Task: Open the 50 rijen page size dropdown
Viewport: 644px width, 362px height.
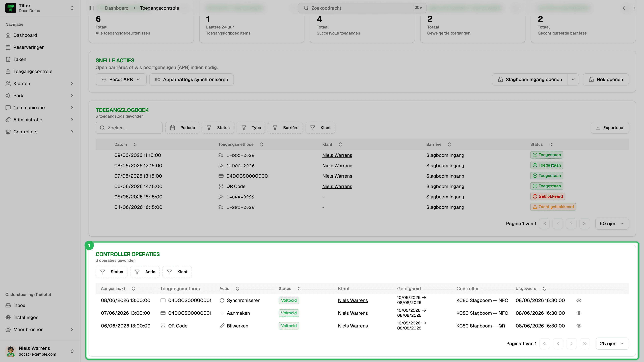Action: coord(612,224)
